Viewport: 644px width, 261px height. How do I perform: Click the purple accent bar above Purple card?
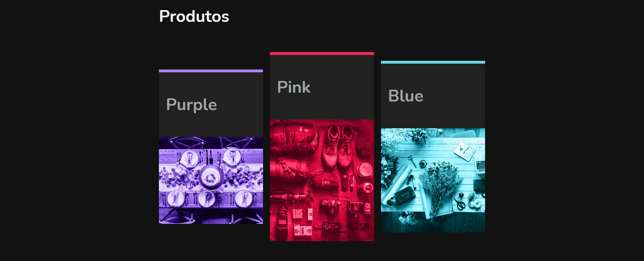coord(211,71)
